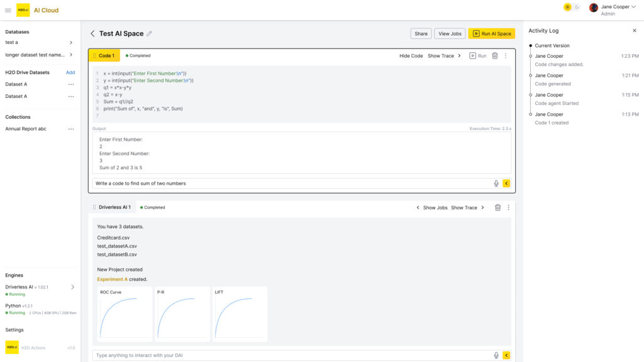Image resolution: width=644 pixels, height=362 pixels.
Task: Open options menu for Annual Report abc
Action: tap(71, 129)
